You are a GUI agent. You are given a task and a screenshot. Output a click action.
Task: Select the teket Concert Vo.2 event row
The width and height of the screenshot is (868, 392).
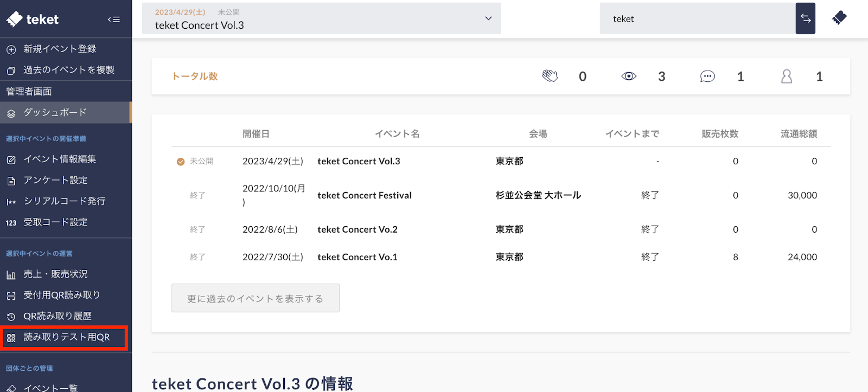(x=501, y=229)
